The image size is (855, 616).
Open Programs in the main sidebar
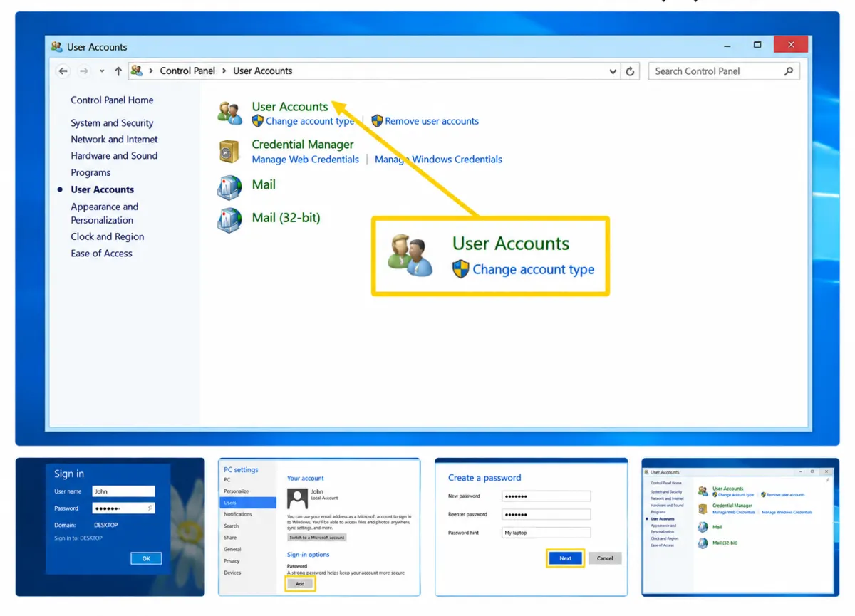[x=90, y=173]
